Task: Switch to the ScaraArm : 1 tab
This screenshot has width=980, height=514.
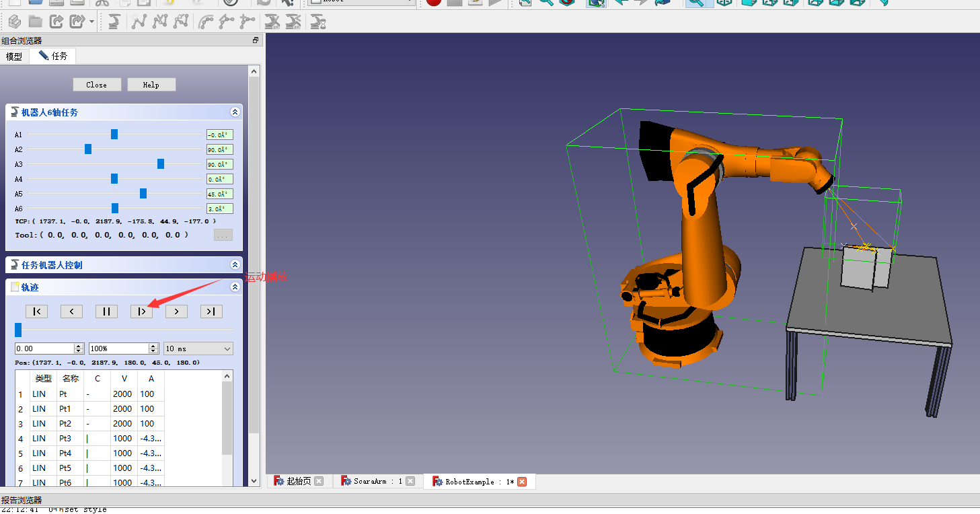Action: click(378, 481)
